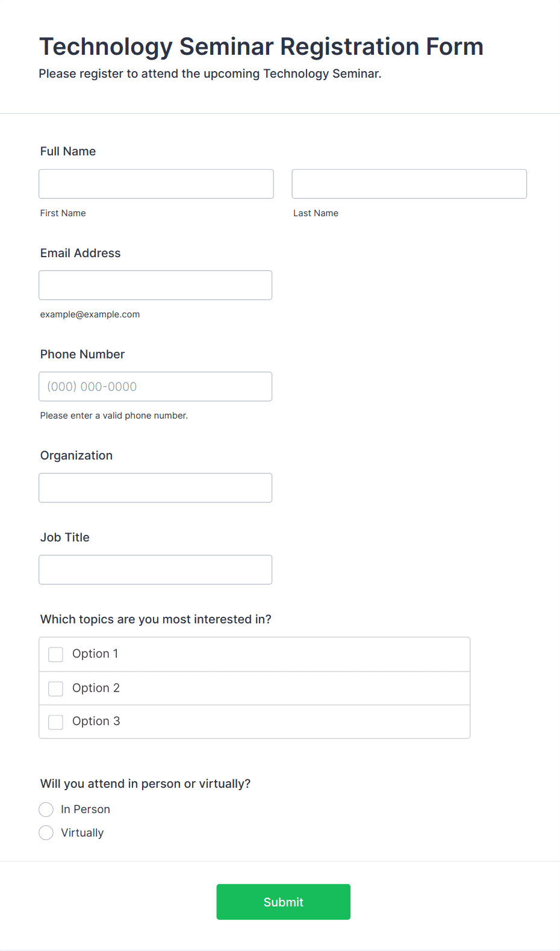Click the Phone Number field

(155, 386)
